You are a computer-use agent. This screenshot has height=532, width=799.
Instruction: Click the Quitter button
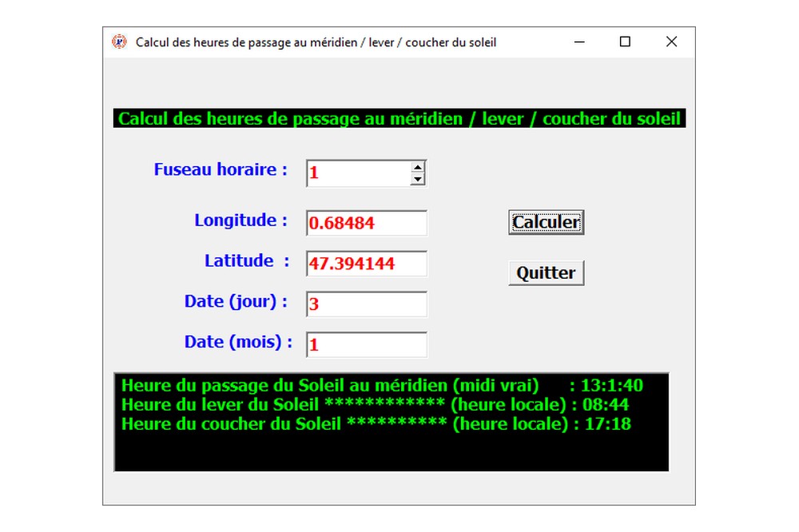(546, 272)
